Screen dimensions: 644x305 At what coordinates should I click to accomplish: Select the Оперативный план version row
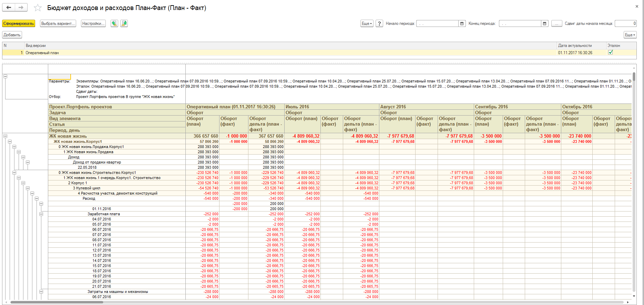click(319, 52)
